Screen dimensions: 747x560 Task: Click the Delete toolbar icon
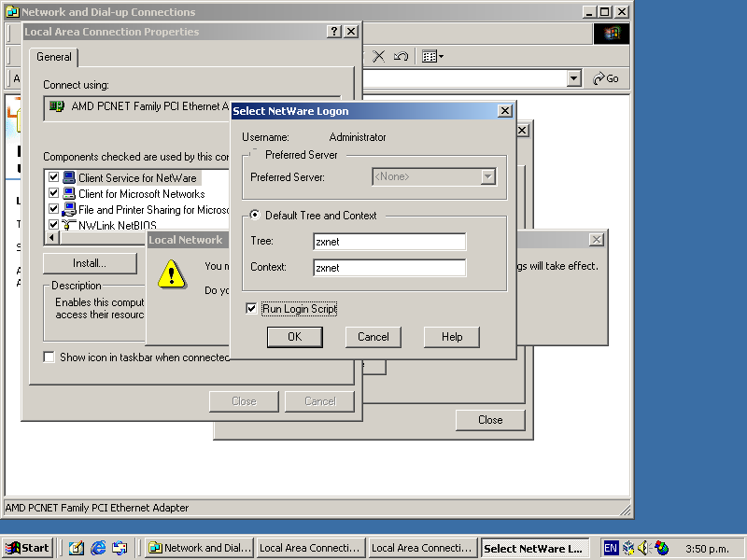379,56
